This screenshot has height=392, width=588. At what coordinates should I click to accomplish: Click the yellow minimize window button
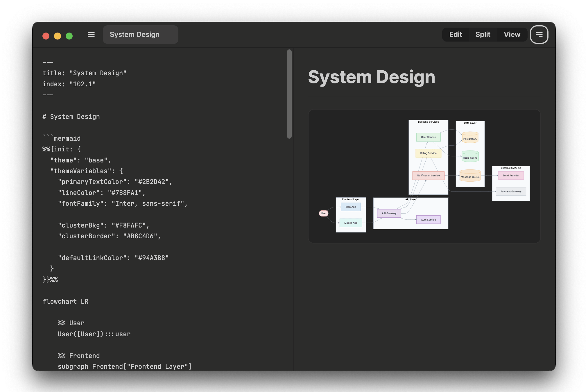tap(58, 36)
